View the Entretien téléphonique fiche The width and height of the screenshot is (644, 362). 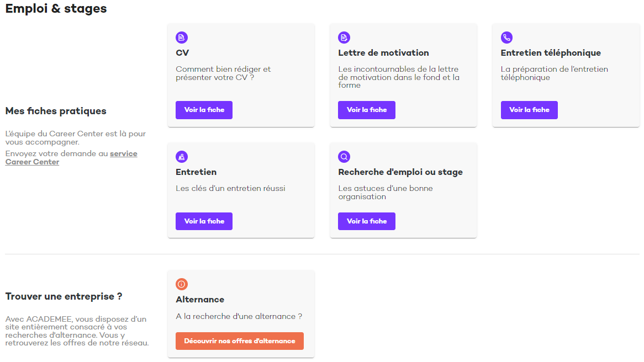coord(529,110)
